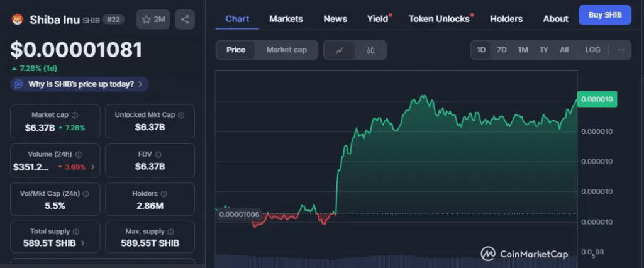
Task: Click the share icon
Action: (185, 20)
